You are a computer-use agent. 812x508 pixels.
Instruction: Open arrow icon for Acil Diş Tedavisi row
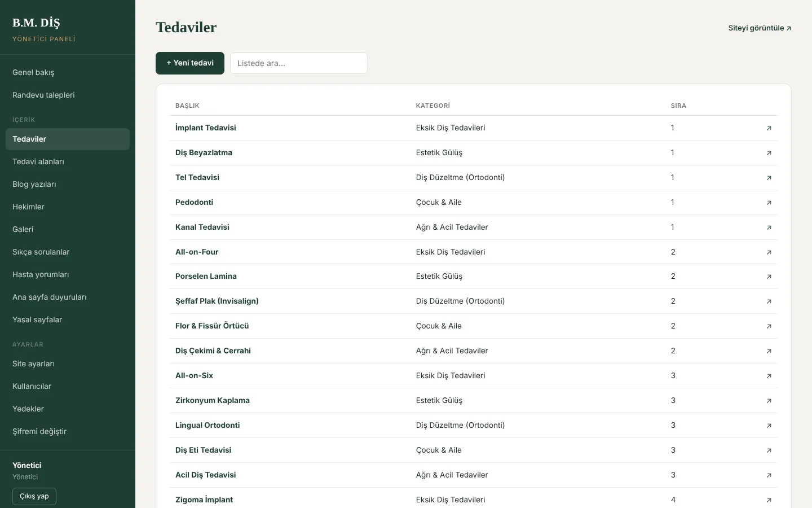click(x=769, y=475)
